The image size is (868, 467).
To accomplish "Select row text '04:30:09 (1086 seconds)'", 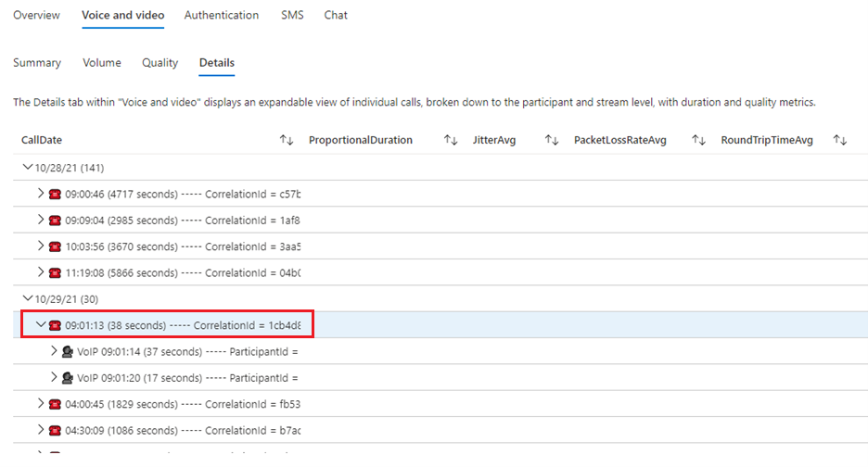I will [121, 431].
